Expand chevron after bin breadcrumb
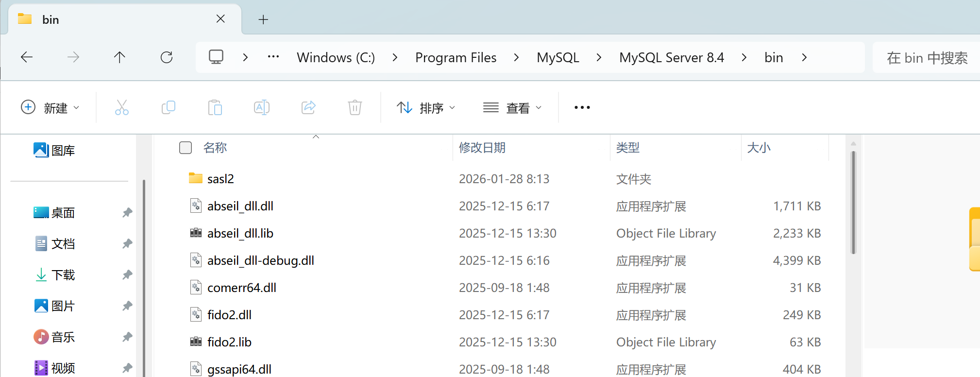Viewport: 980px width, 377px height. point(804,57)
